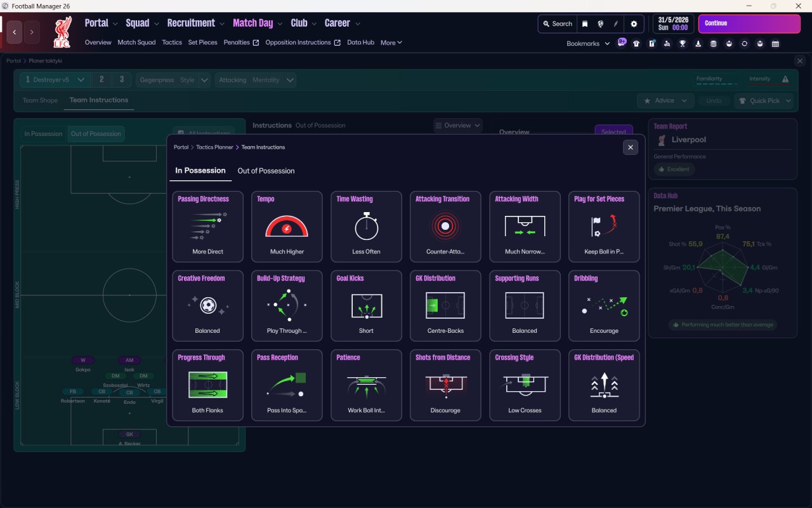Select the Time Wasting stopwatch card

[366, 227]
